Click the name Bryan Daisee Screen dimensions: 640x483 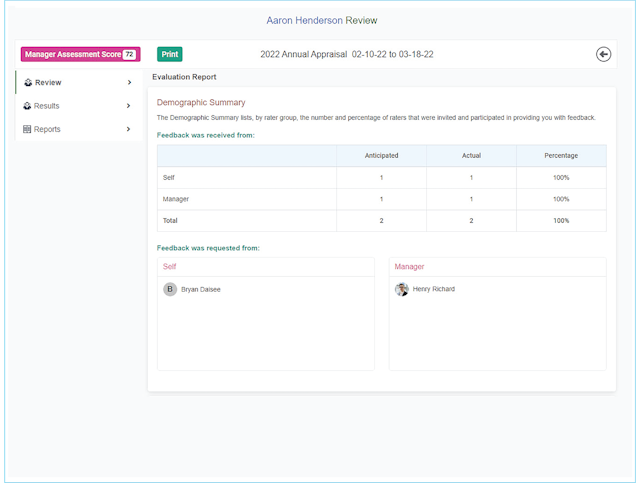(200, 289)
